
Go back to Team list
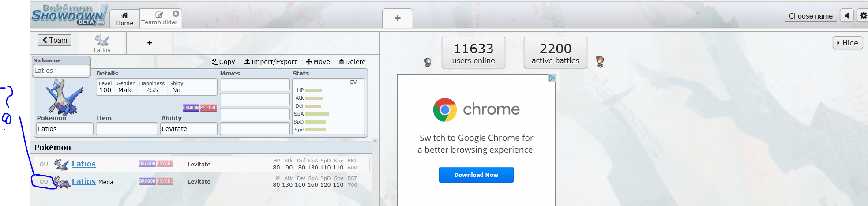click(55, 40)
